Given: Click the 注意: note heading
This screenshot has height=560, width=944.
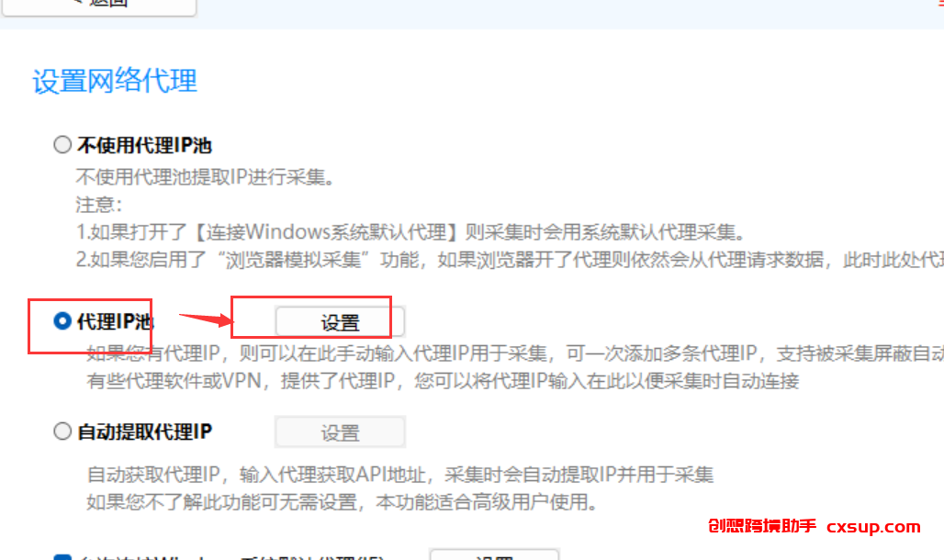Looking at the screenshot, I should [x=99, y=205].
